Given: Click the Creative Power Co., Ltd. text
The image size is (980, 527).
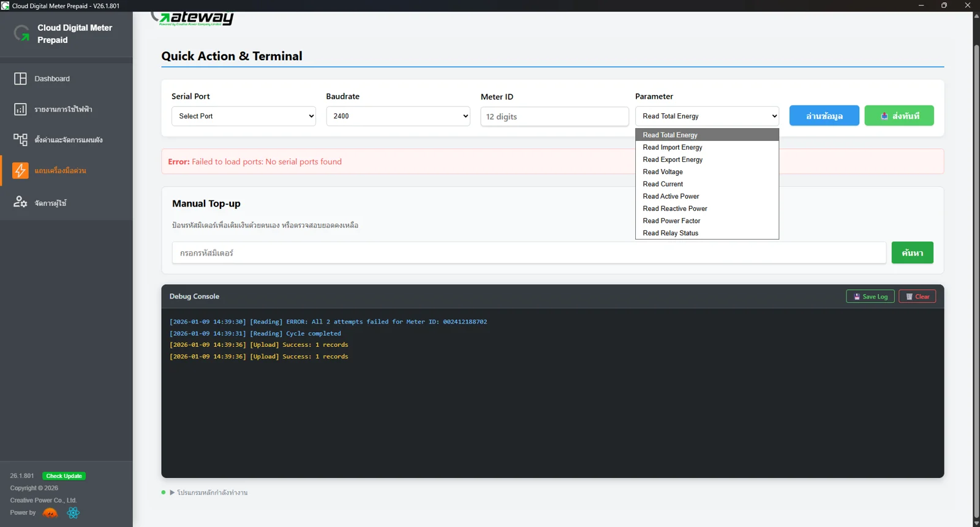Looking at the screenshot, I should [43, 500].
